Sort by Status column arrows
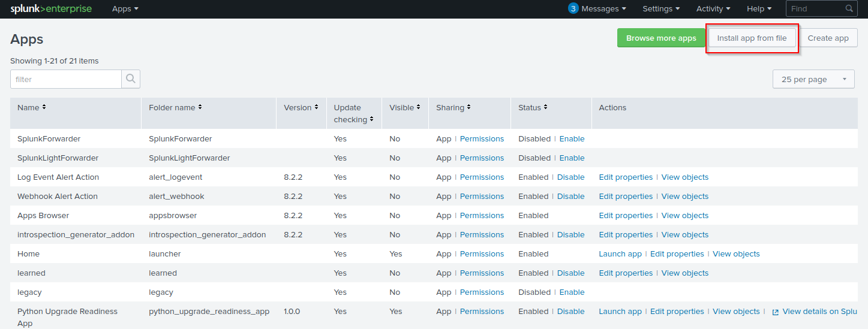This screenshot has width=868, height=329. 546,107
